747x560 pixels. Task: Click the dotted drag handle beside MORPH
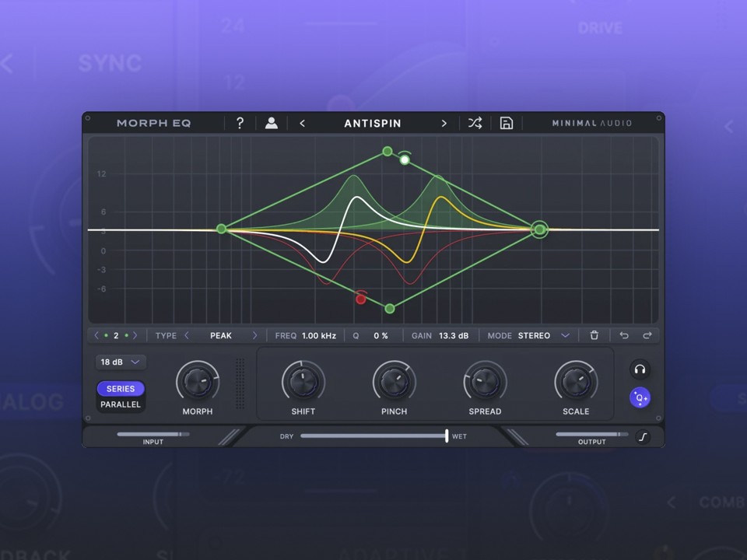click(240, 383)
